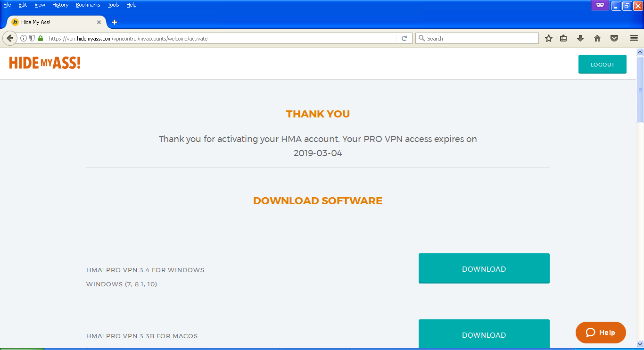The width and height of the screenshot is (644, 350).
Task: Click into the address bar URL
Action: tap(222, 39)
